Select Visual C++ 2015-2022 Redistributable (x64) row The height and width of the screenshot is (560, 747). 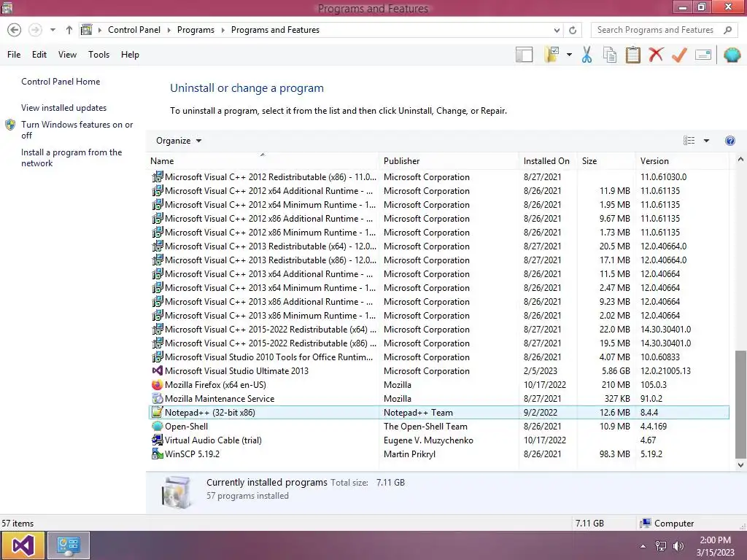click(439, 330)
